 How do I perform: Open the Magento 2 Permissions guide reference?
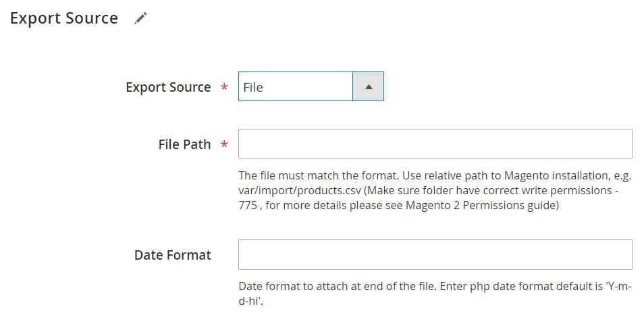(481, 205)
